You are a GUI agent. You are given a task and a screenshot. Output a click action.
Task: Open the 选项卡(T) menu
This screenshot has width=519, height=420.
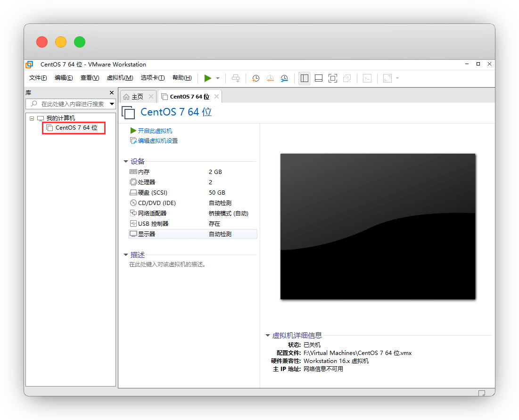(x=153, y=78)
